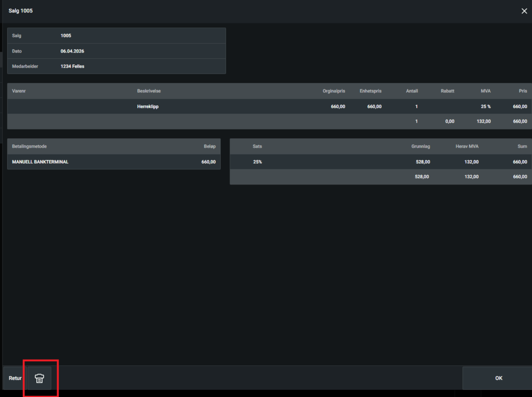
Task: Click the receipt print icon
Action: (39, 378)
